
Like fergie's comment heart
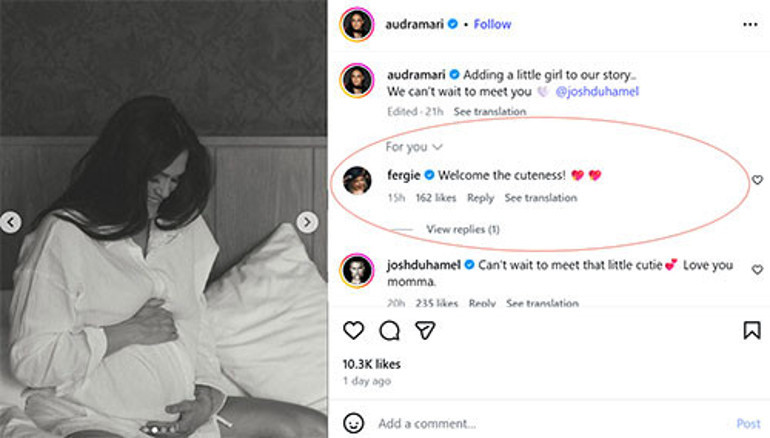point(757,180)
